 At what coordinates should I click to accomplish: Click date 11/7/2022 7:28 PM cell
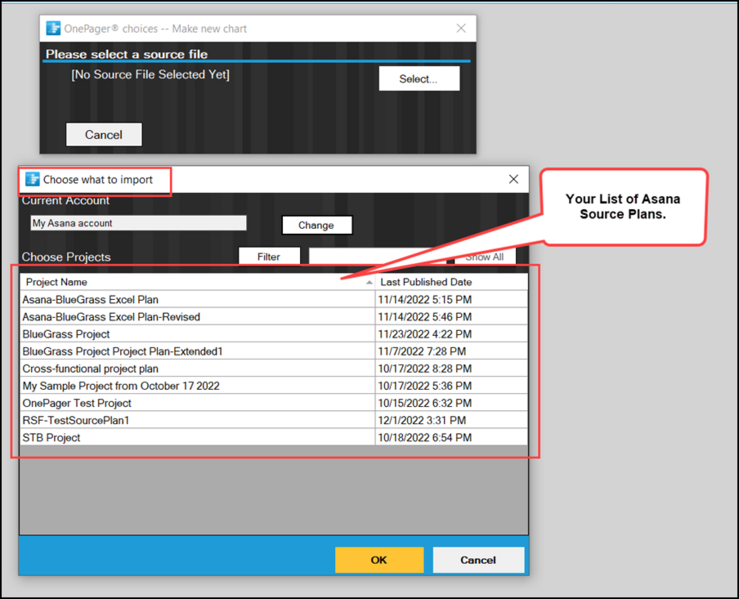[452, 351]
